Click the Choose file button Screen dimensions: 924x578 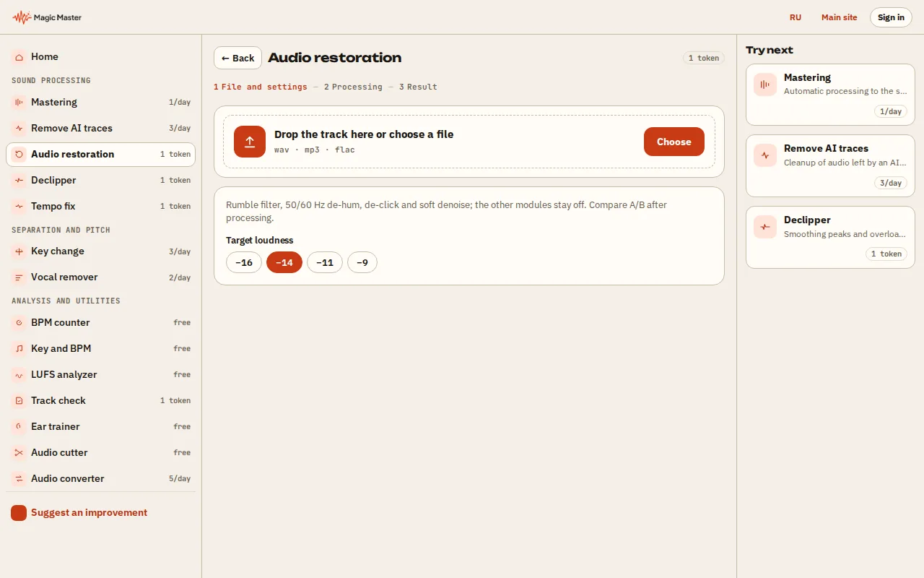(674, 142)
